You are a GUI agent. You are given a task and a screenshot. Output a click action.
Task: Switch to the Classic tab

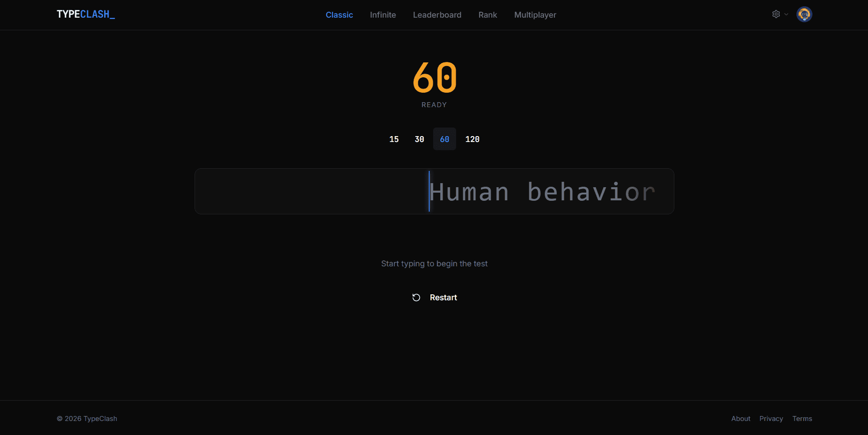coord(339,15)
